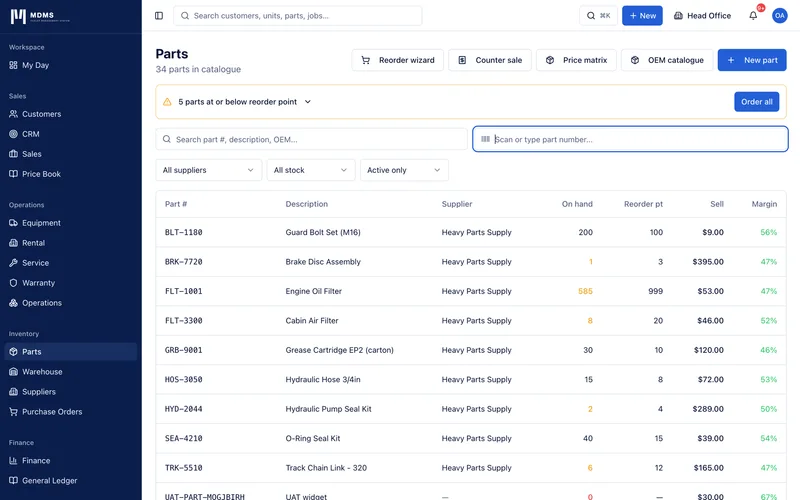Screen dimensions: 800x500
Task: Go to My Day in the sidebar
Action: point(70,65)
